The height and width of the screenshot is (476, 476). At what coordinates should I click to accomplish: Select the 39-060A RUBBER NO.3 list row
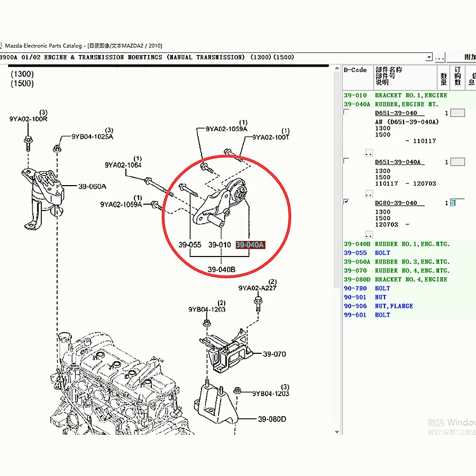pos(409,262)
